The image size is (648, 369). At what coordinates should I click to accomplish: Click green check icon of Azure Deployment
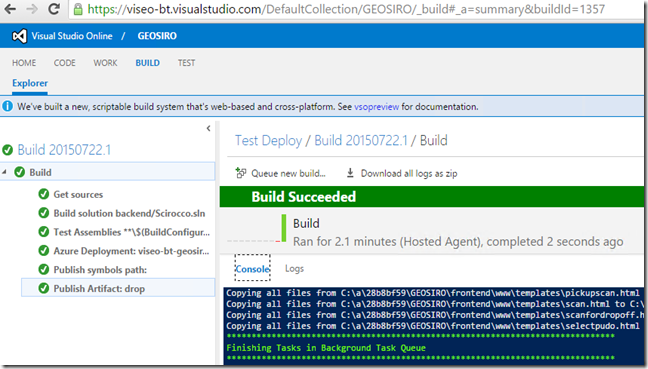coord(43,251)
